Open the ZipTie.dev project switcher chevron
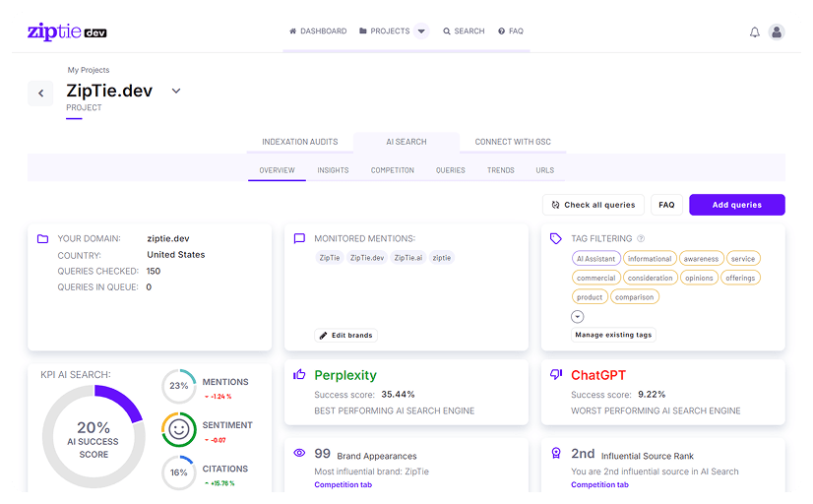 (x=176, y=91)
